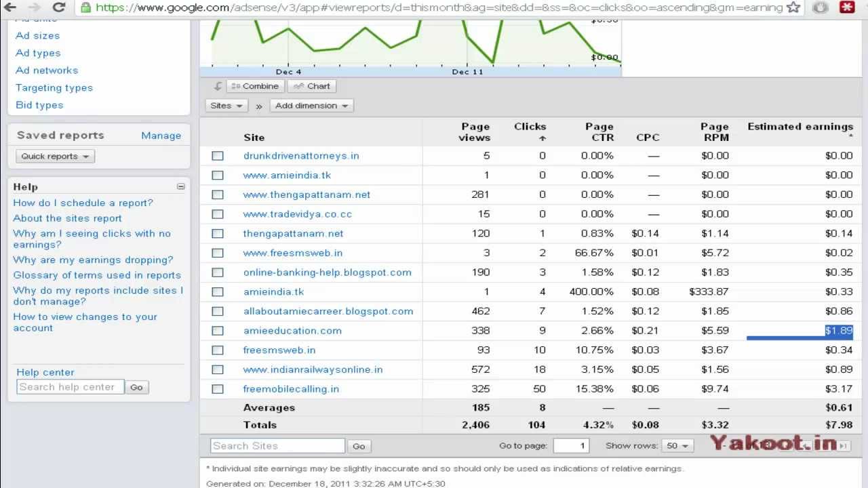Open the gray round extension icon
This screenshot has height=488, width=868.
pos(821,7)
